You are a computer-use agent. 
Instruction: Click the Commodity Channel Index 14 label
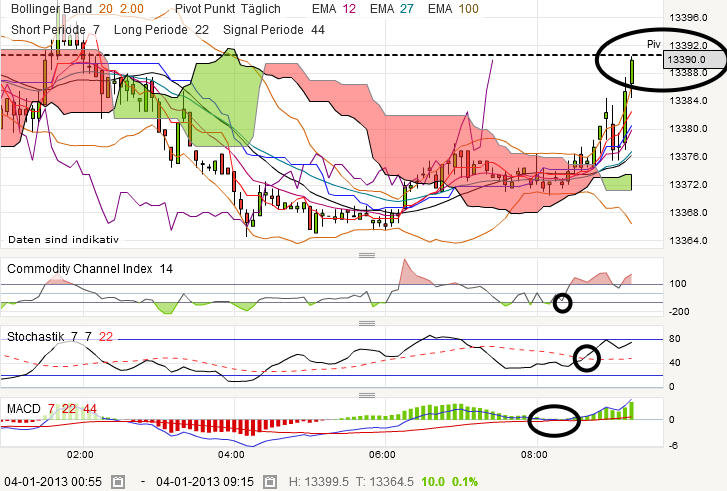pyautogui.click(x=89, y=269)
